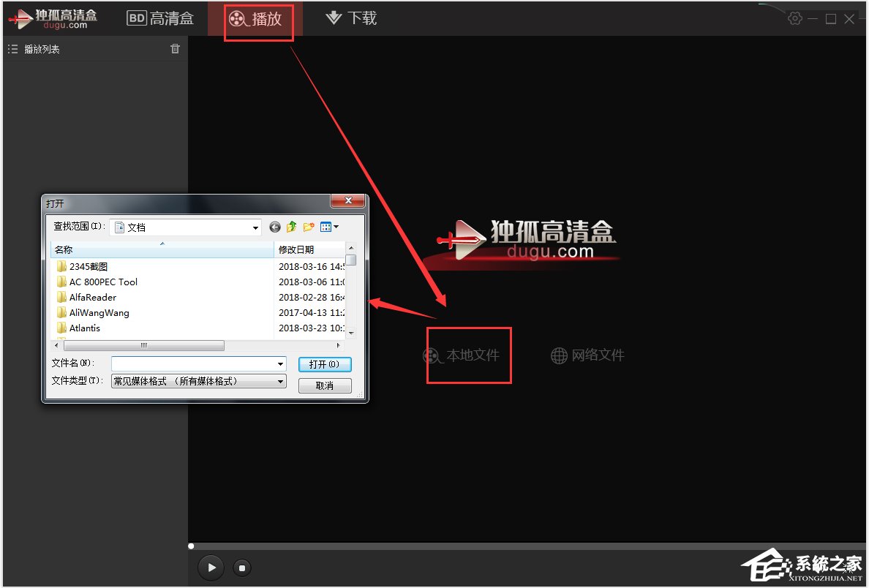The image size is (869, 588).
Task: Select the AlfaReader folder in file list
Action: (x=93, y=297)
